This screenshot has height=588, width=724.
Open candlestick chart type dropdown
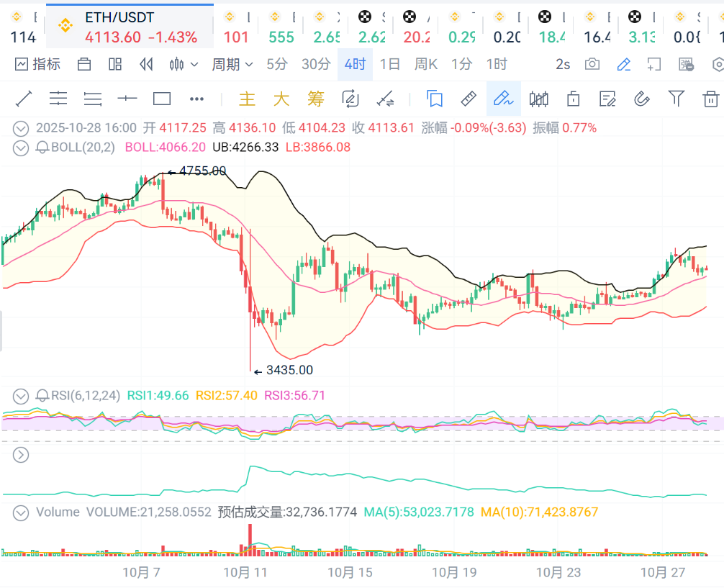(183, 64)
